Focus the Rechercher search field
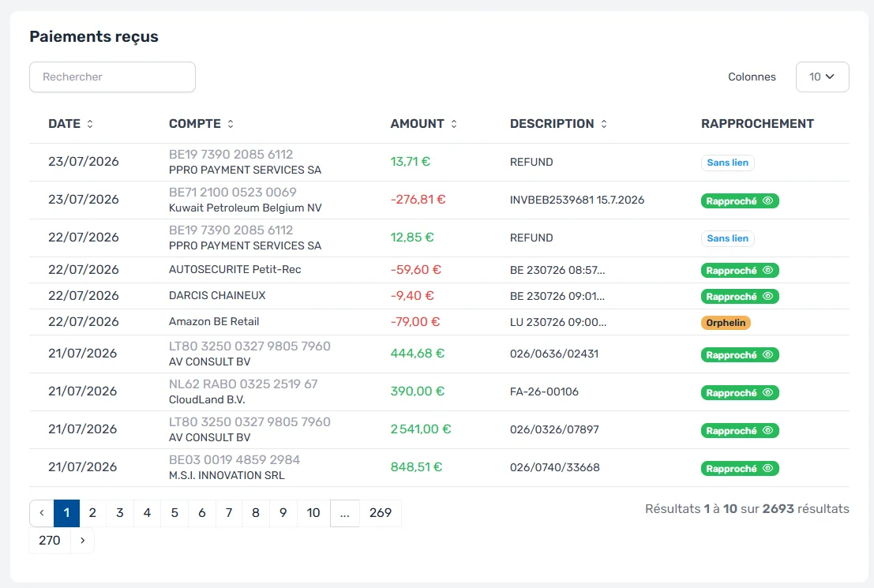The height and width of the screenshot is (588, 874). click(x=113, y=77)
